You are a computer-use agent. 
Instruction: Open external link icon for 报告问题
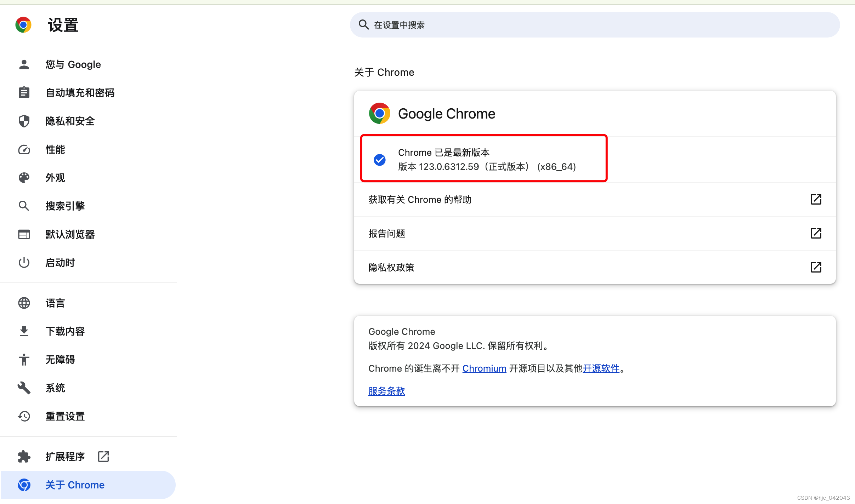point(816,233)
